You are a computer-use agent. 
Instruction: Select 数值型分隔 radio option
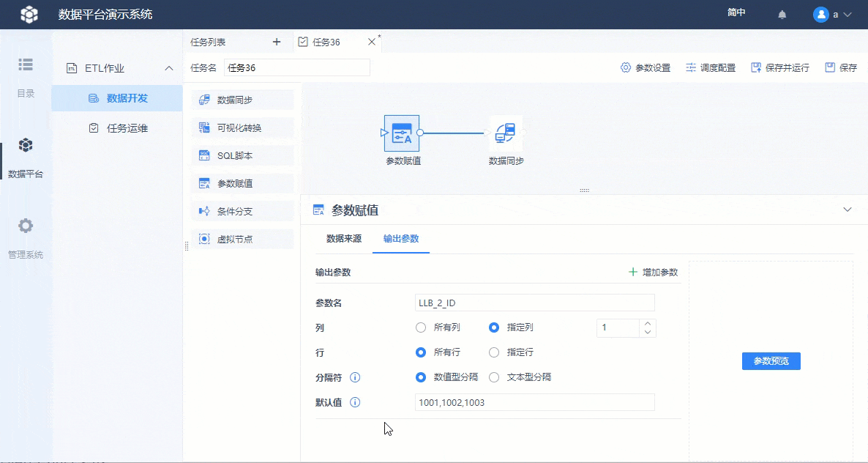[421, 377]
